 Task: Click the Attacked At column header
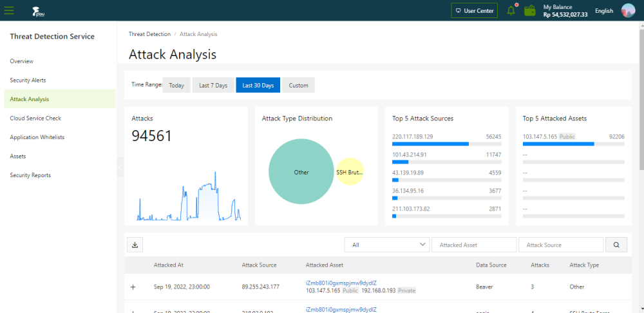coord(168,265)
